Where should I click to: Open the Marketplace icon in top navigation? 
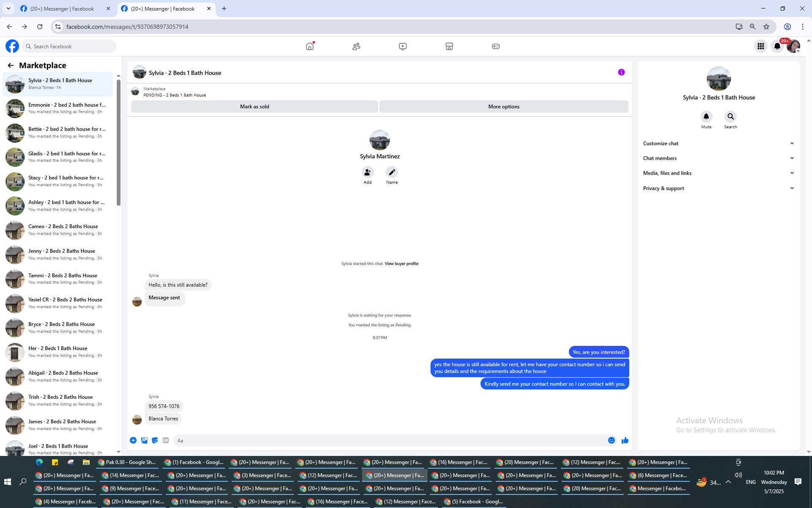(449, 47)
